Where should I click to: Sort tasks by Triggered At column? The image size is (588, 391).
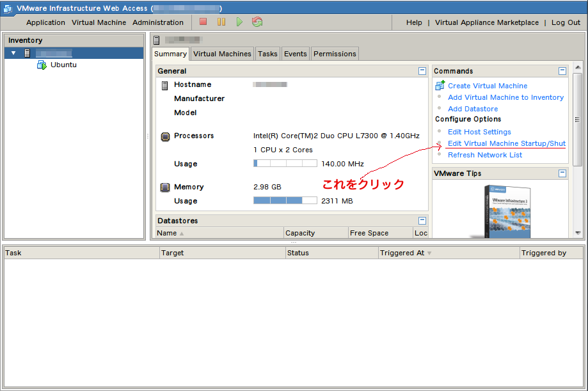click(402, 253)
